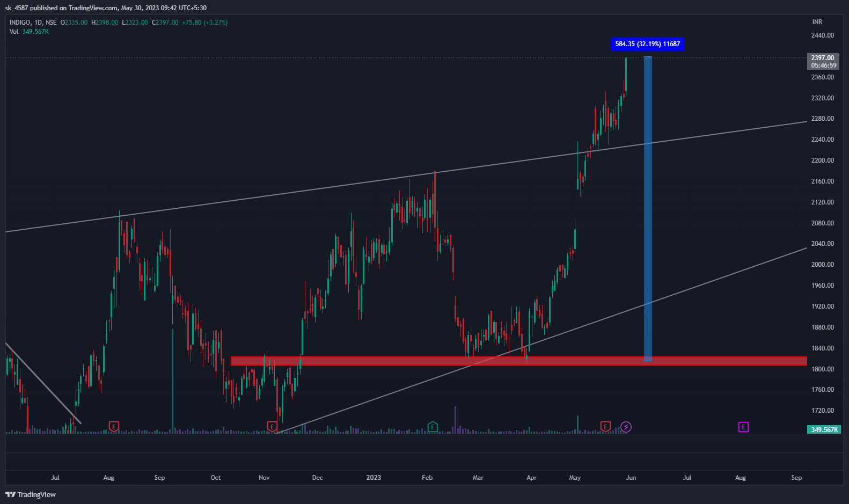Click the red earnings marker near November
The height and width of the screenshot is (504, 849).
(x=272, y=427)
